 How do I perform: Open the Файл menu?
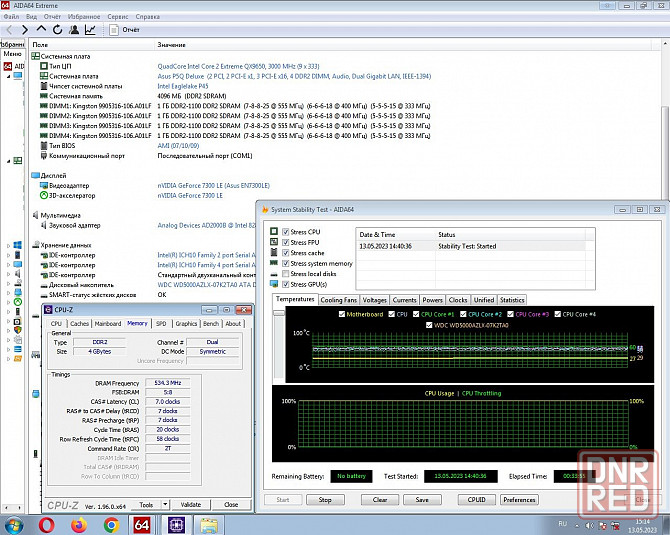pos(12,17)
